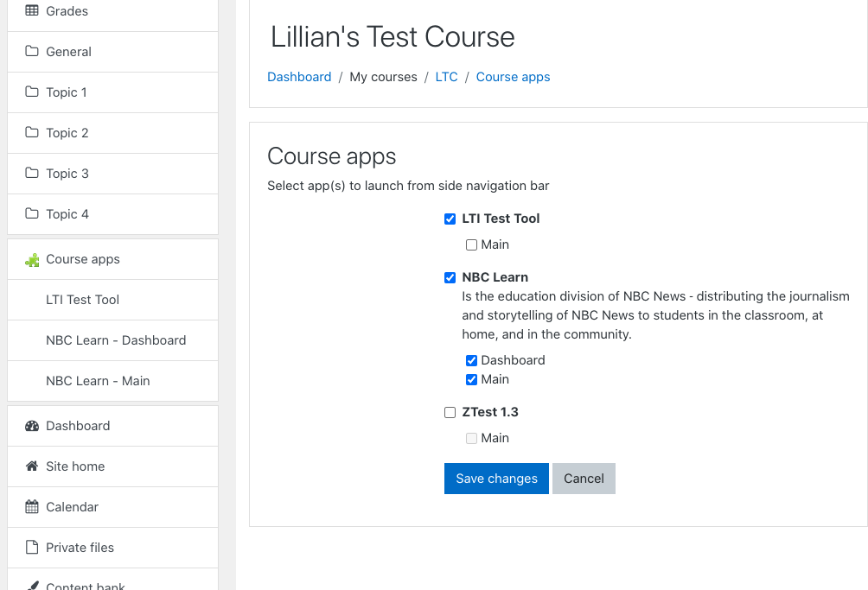Viewport: 868px width, 590px height.
Task: Open Content bank in sidebar
Action: click(x=113, y=580)
